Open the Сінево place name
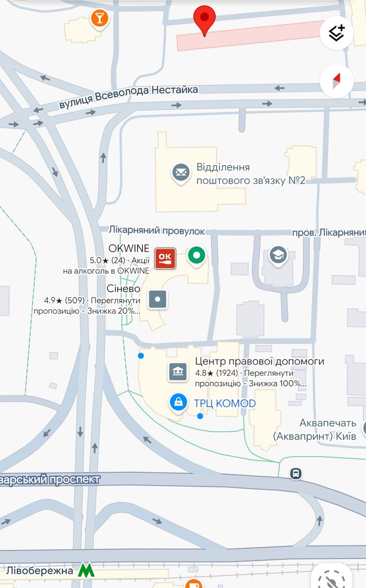 pos(123,289)
